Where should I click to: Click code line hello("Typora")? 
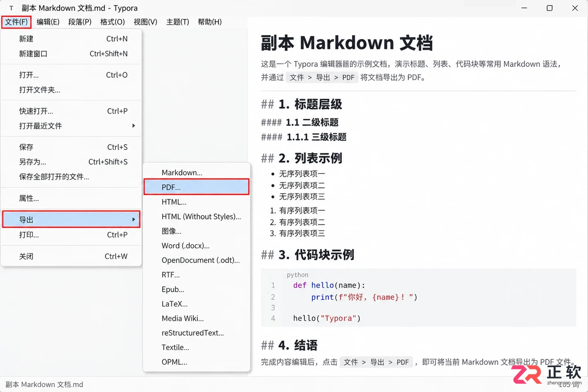click(x=327, y=318)
